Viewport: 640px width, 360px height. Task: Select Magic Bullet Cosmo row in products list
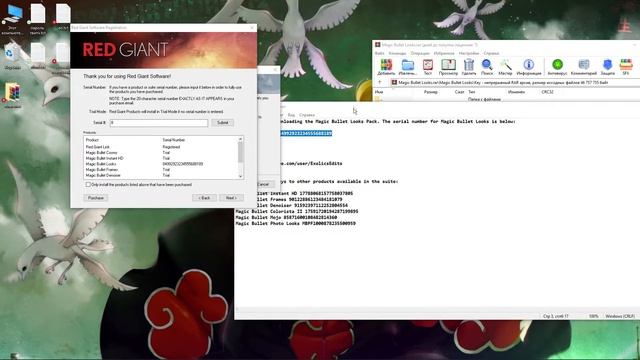(160, 153)
